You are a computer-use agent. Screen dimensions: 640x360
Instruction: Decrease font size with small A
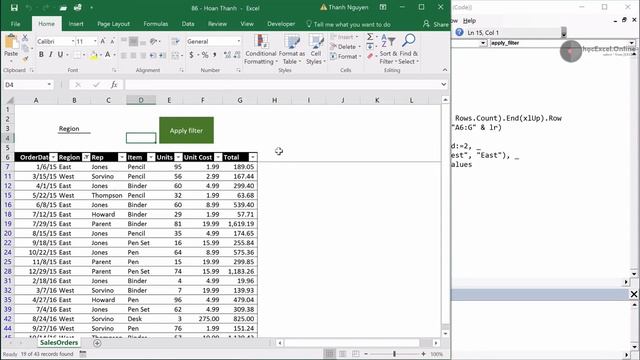(112, 41)
